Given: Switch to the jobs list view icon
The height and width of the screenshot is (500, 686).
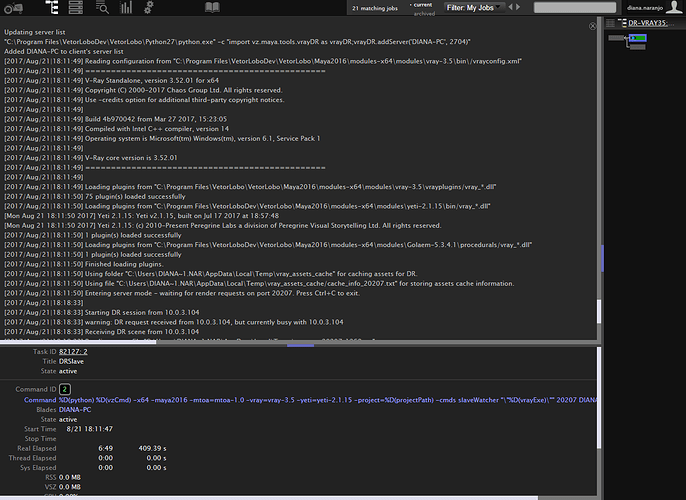Looking at the screenshot, I should pos(50,8).
